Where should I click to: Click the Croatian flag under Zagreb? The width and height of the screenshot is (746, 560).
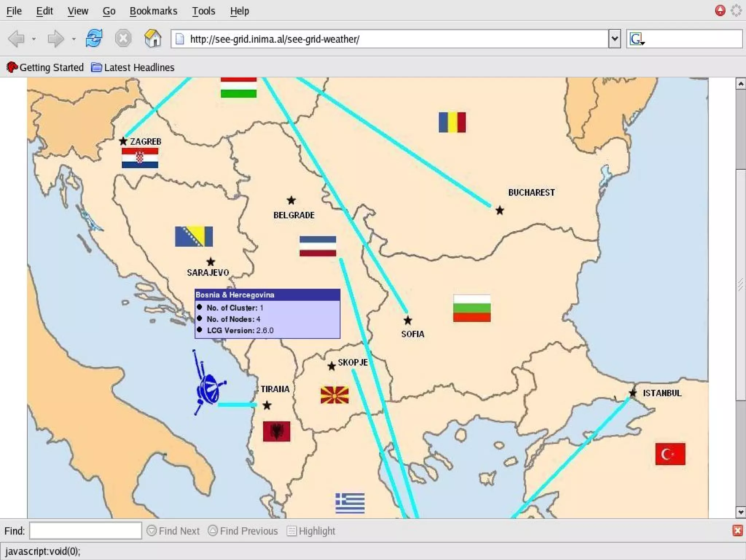140,158
